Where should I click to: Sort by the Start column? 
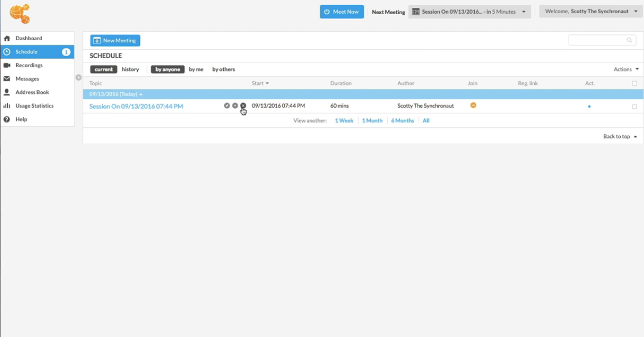coord(260,83)
